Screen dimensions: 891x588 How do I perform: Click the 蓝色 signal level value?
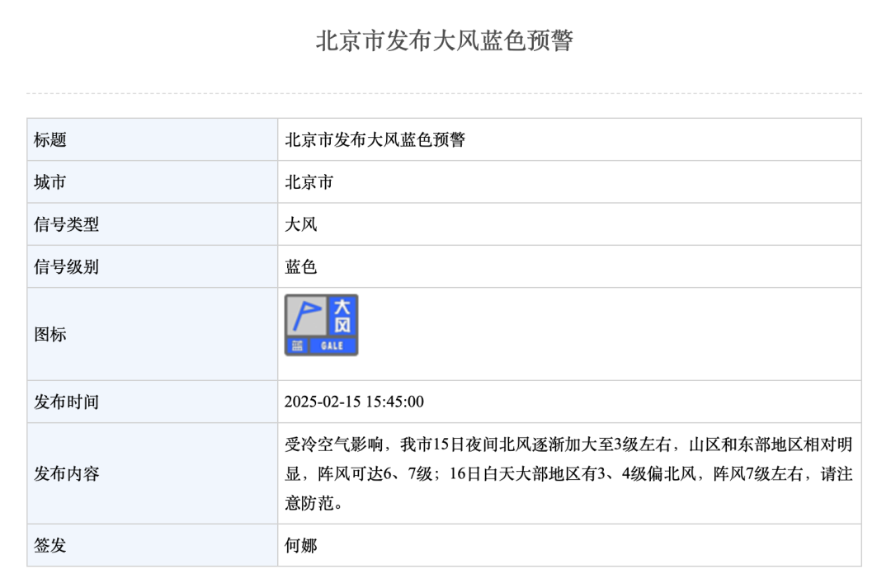(301, 267)
